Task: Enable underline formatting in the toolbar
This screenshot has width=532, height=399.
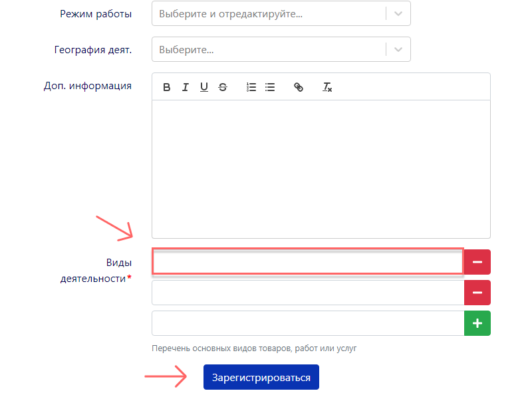Action: pos(204,87)
